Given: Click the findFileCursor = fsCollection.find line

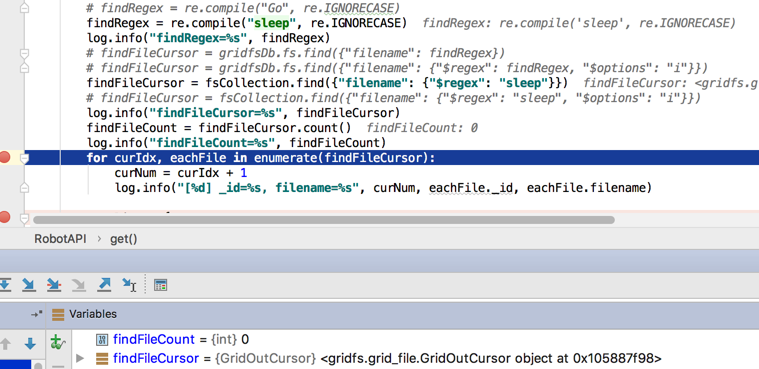Looking at the screenshot, I should pyautogui.click(x=327, y=83).
